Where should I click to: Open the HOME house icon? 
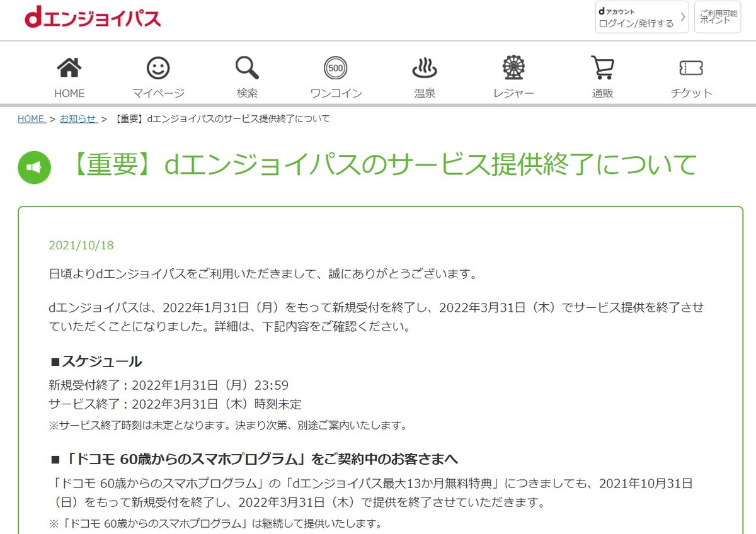(69, 68)
